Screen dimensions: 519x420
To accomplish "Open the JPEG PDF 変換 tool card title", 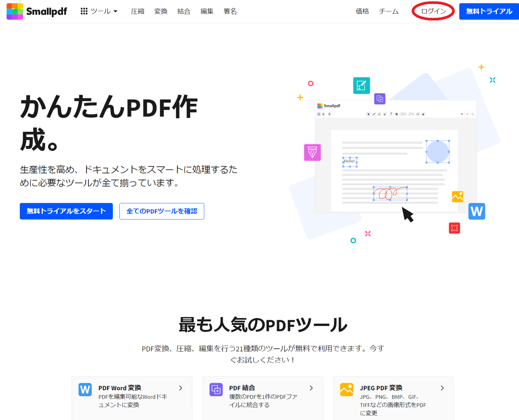I will click(x=381, y=388).
